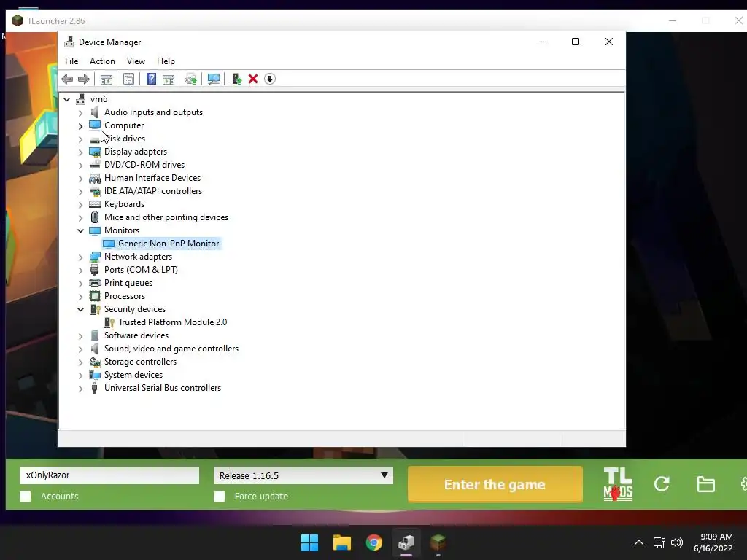This screenshot has height=560, width=747.
Task: Open the Windows Start button
Action: [x=309, y=542]
